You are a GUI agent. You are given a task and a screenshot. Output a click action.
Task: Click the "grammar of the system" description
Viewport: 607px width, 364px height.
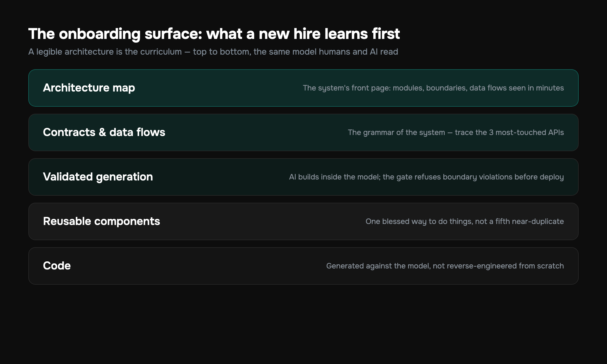click(456, 132)
